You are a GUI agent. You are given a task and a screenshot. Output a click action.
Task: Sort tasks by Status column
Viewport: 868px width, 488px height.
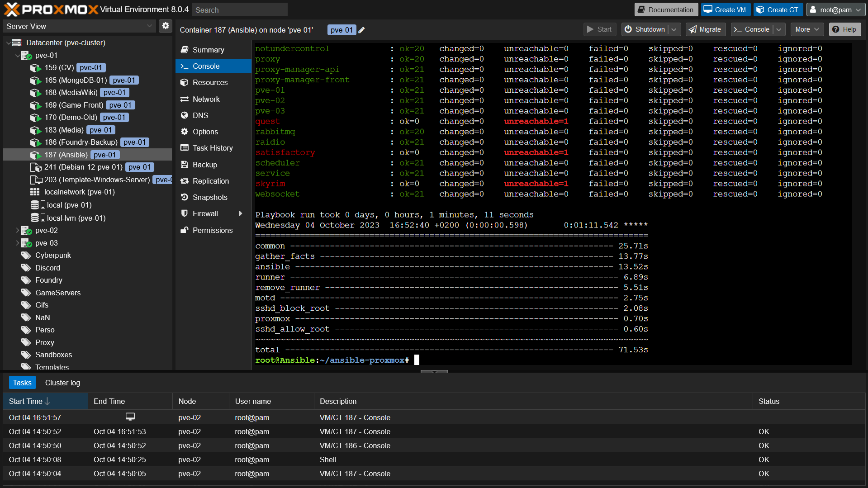(x=808, y=401)
